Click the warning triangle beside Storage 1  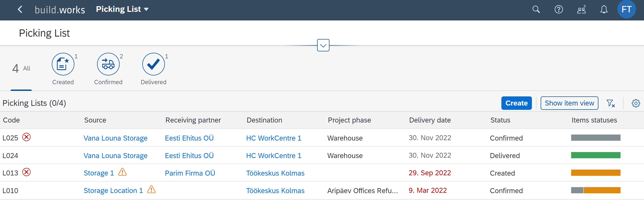point(122,172)
